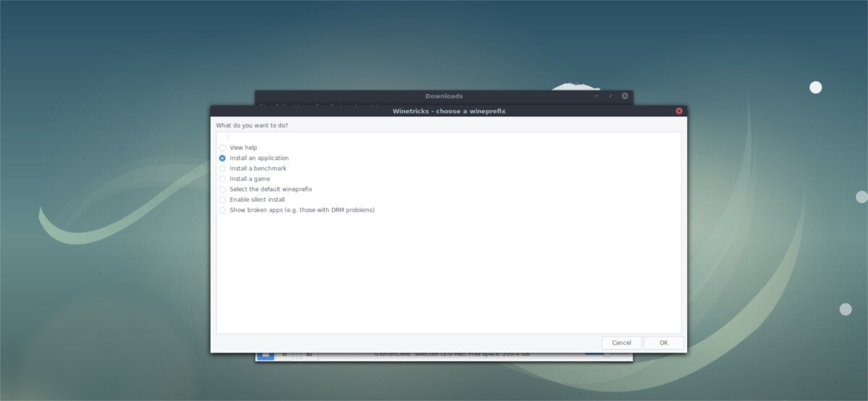
Task: Minimize the Downloads window
Action: pos(597,96)
